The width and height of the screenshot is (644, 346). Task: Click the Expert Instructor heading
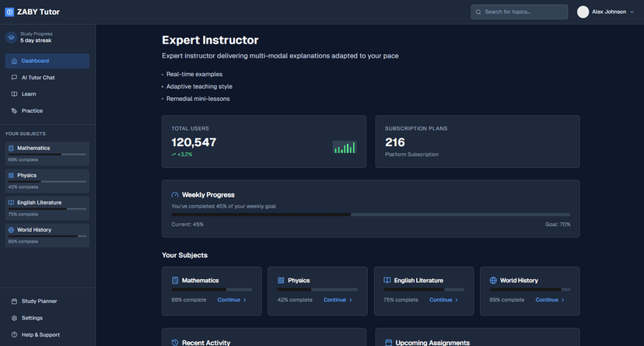210,40
